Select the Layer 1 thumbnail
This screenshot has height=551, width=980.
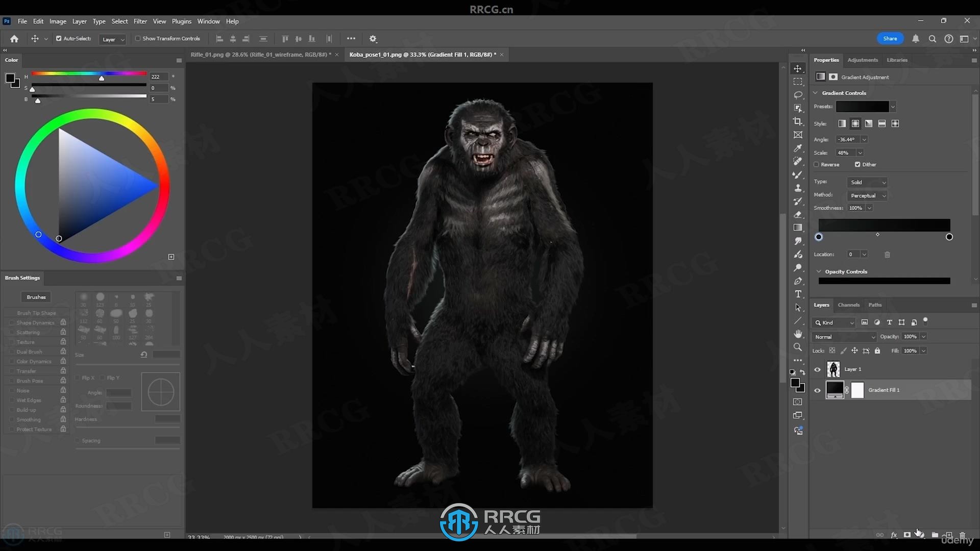tap(833, 369)
